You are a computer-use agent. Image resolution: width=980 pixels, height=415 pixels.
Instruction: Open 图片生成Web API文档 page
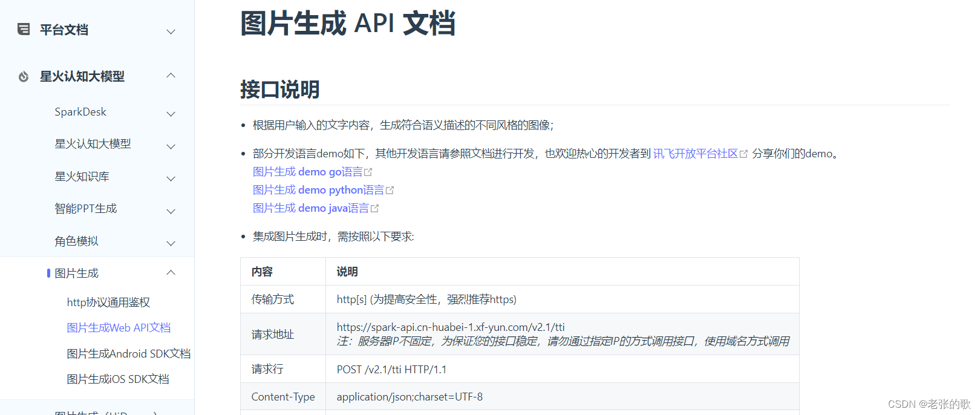(119, 328)
